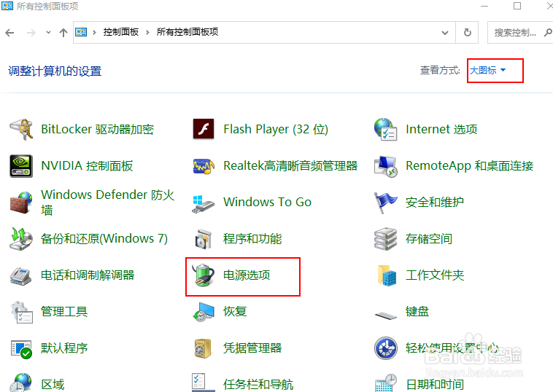Click the 控制面板 breadcrumb
The height and width of the screenshot is (392, 553).
tap(121, 32)
